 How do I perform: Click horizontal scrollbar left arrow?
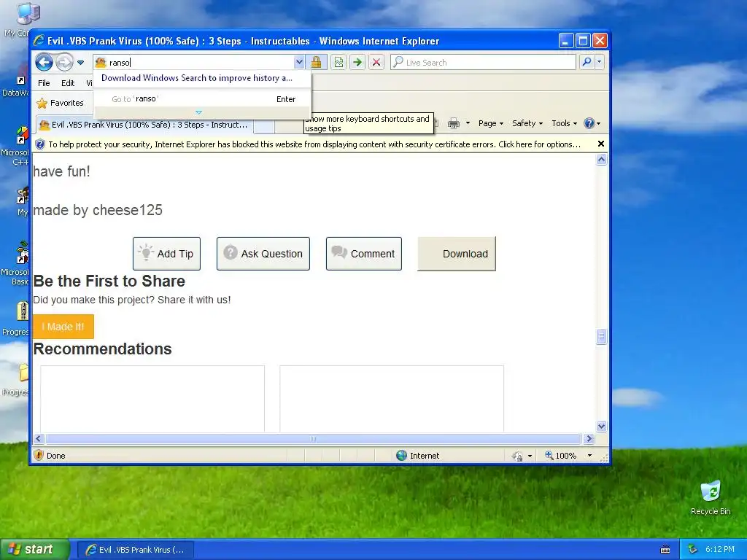tap(39, 438)
